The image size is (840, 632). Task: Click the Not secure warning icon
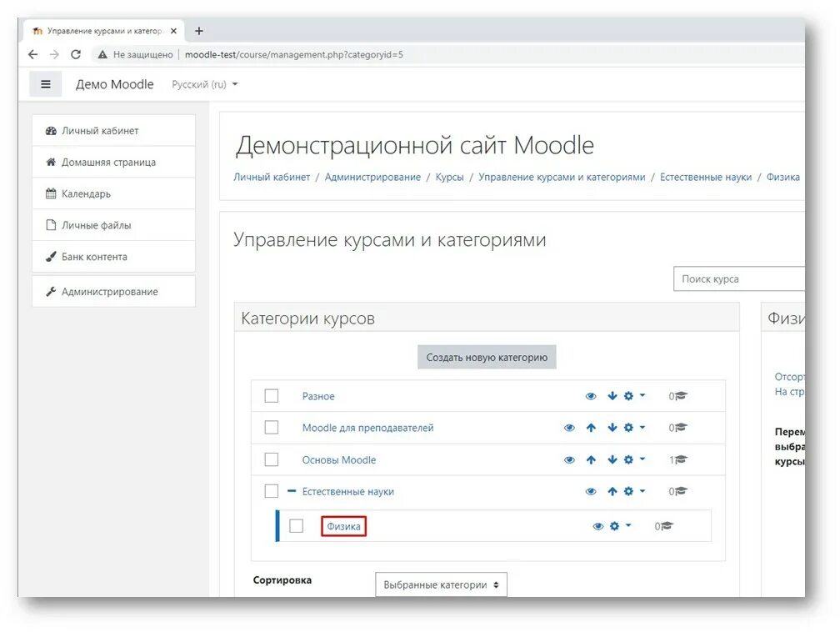click(x=102, y=55)
